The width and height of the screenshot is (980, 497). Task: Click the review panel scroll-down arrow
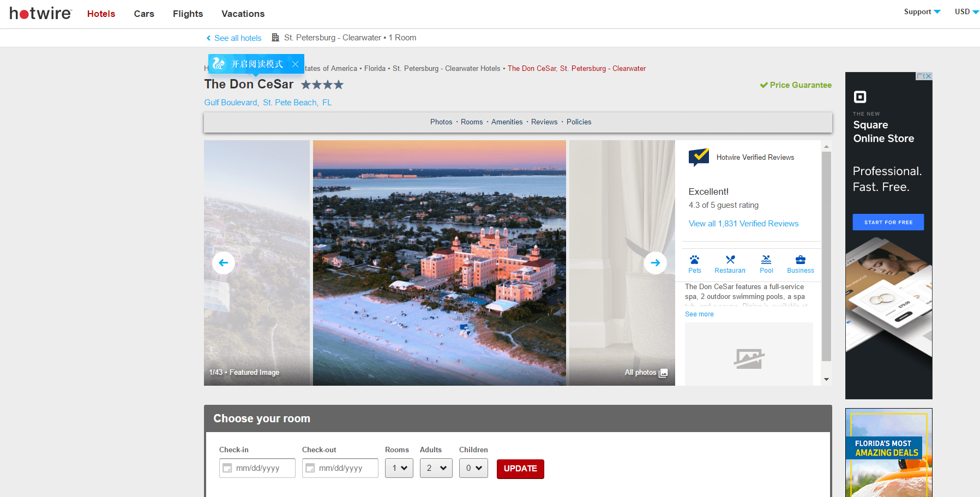[826, 380]
